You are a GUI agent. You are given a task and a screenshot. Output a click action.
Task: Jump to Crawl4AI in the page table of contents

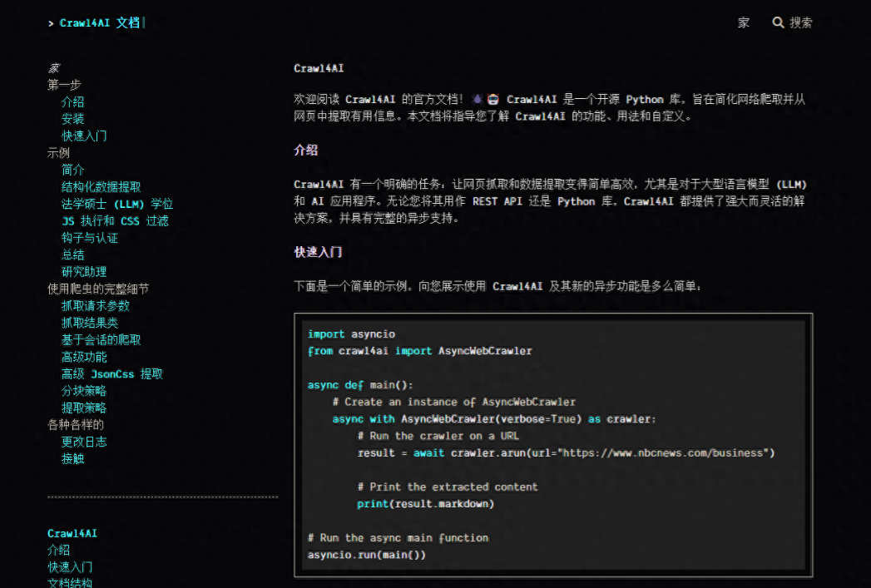pyautogui.click(x=72, y=533)
